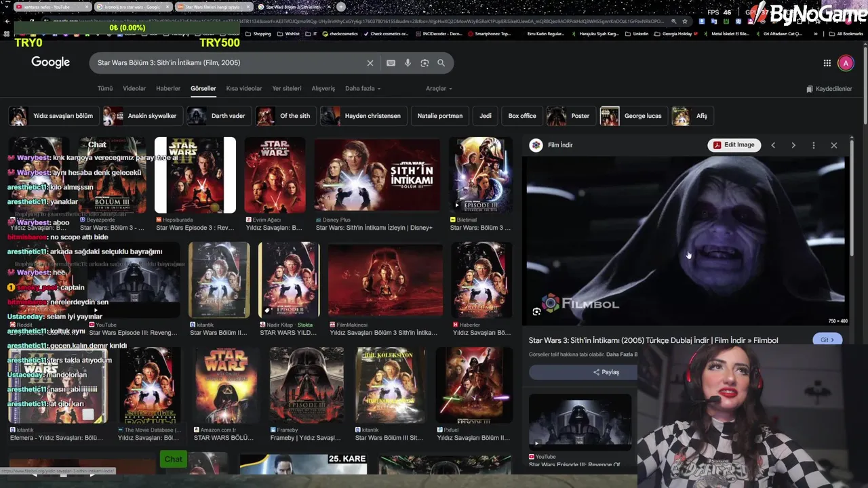This screenshot has height=488, width=868.
Task: Click inside the Google search input field
Action: coord(231,63)
